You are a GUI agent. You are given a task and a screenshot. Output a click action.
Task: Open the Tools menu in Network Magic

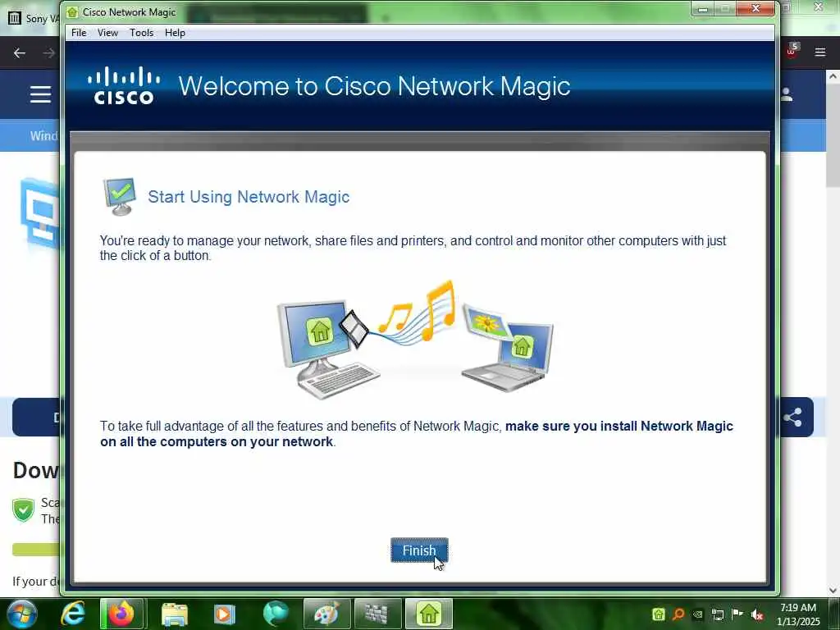(x=141, y=33)
